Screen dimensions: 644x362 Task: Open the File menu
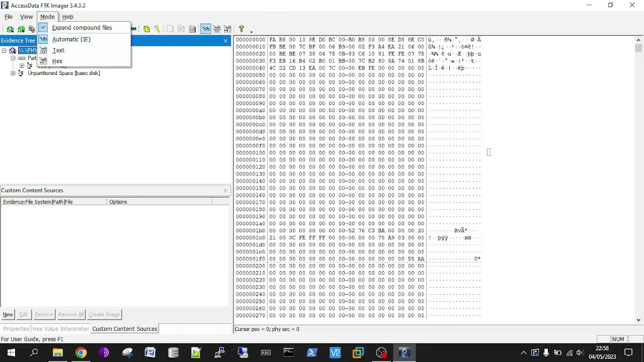(9, 17)
